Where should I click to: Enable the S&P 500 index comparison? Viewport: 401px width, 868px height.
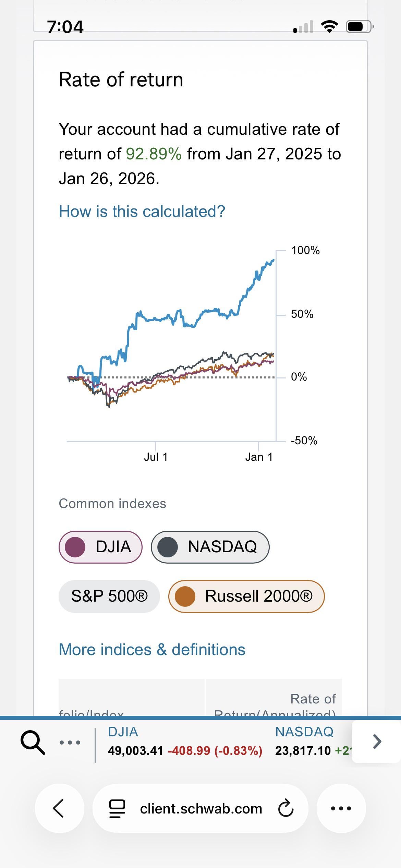click(x=109, y=596)
